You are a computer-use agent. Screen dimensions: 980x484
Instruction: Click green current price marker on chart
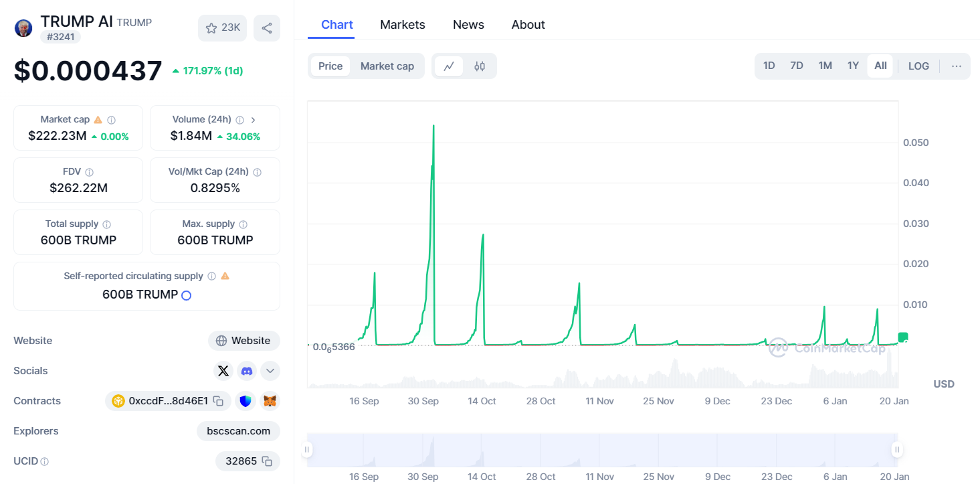[x=903, y=337]
